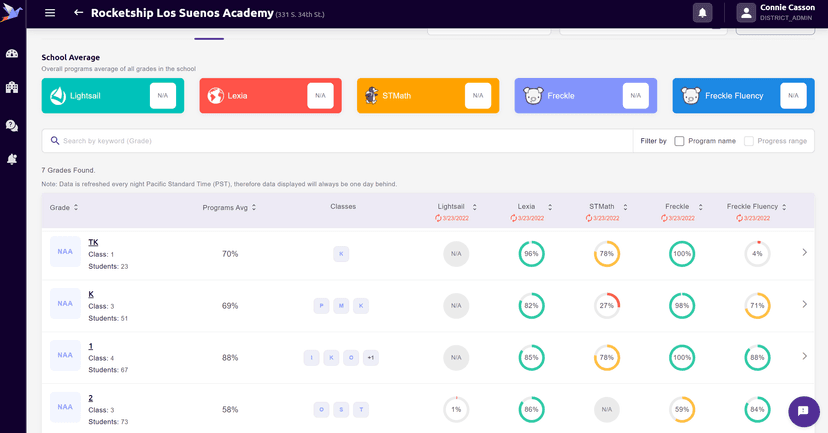Select class M badge in K row
Image resolution: width=828 pixels, height=433 pixels.
tap(341, 306)
